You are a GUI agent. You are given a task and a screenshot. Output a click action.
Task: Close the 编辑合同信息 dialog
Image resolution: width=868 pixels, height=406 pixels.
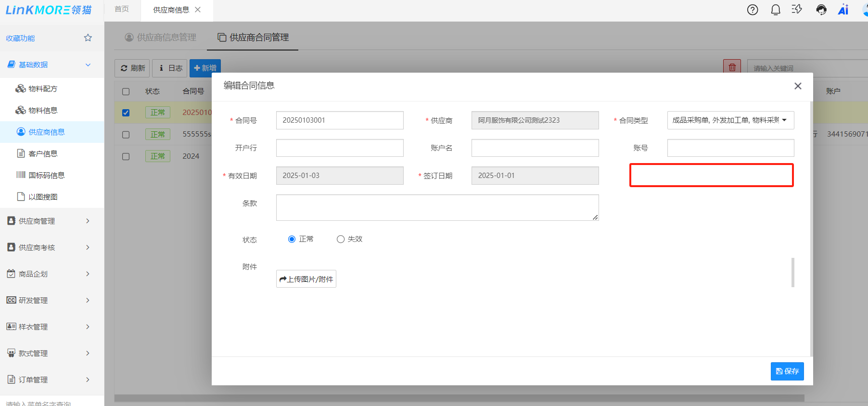click(798, 86)
